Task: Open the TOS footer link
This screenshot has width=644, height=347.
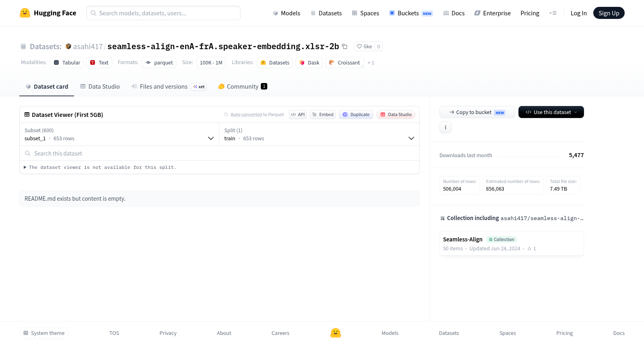Action: 114,333
